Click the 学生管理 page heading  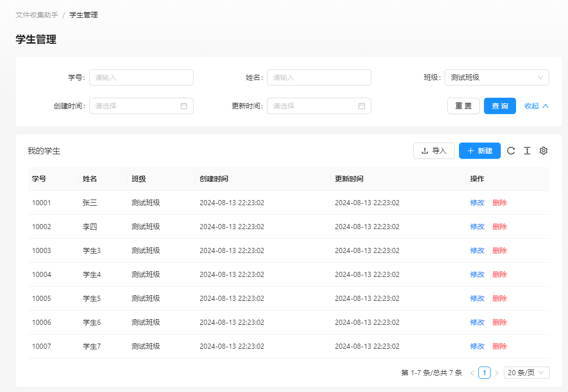click(36, 39)
